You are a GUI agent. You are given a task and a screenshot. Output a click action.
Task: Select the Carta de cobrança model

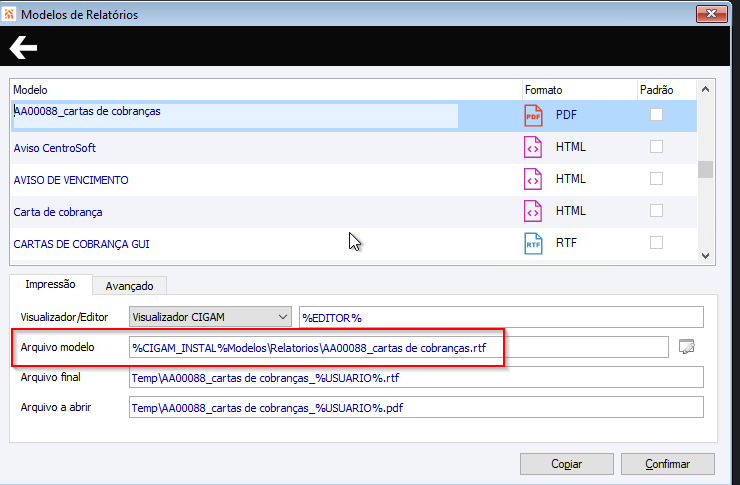pos(58,212)
